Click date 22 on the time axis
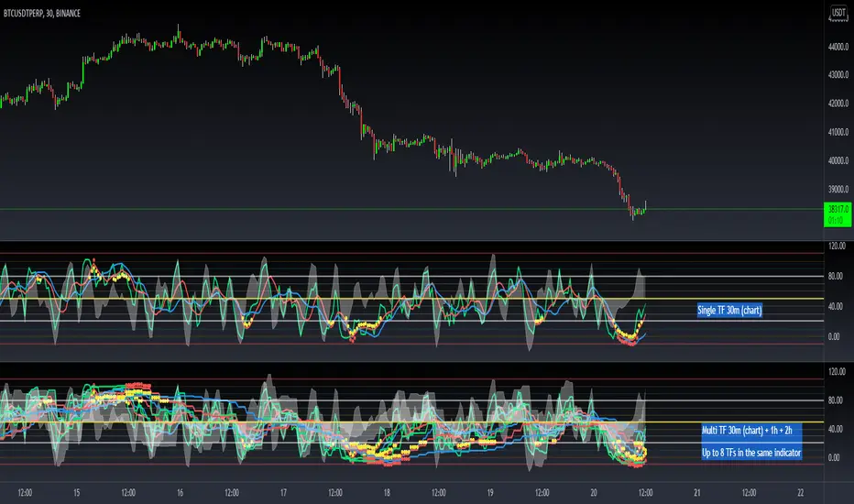Screen dimensions: 854x504 pos(801,493)
